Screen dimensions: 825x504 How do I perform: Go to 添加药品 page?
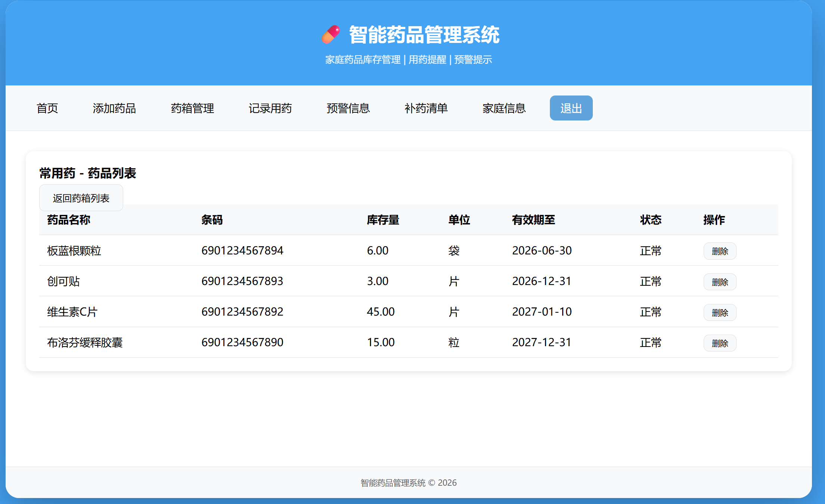[x=114, y=108]
